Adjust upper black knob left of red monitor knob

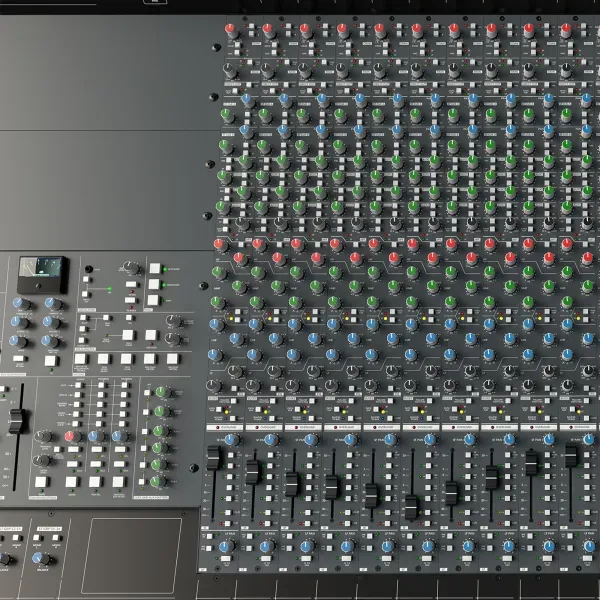point(43,436)
